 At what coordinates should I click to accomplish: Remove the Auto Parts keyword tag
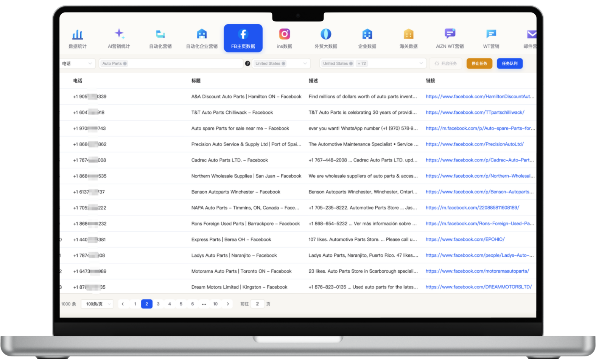pos(125,64)
